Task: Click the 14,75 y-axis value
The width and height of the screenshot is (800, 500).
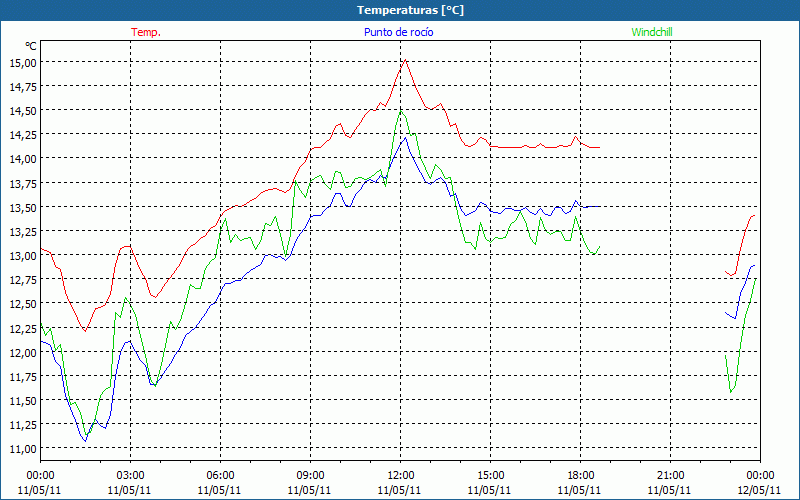Action: pyautogui.click(x=23, y=86)
